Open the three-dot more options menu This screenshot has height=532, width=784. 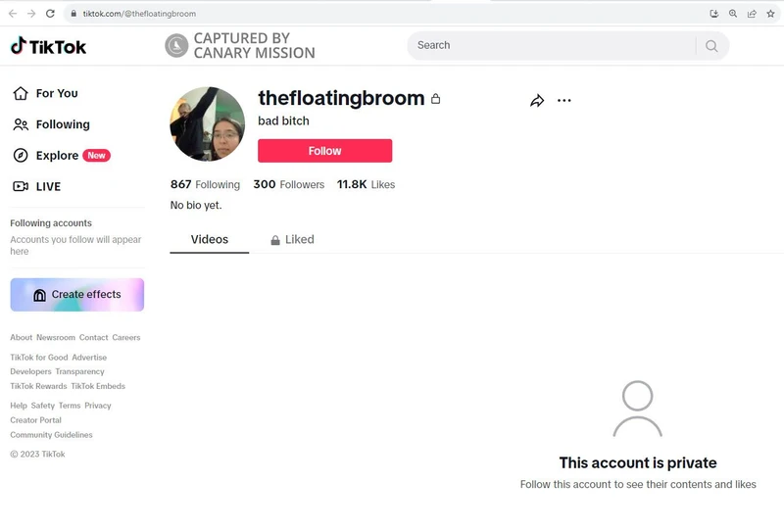pyautogui.click(x=564, y=101)
